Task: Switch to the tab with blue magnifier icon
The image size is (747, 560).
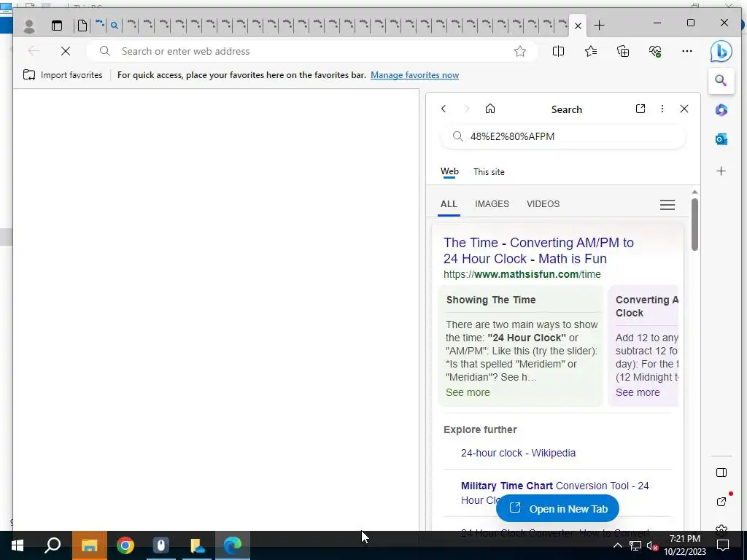Action: click(x=115, y=26)
